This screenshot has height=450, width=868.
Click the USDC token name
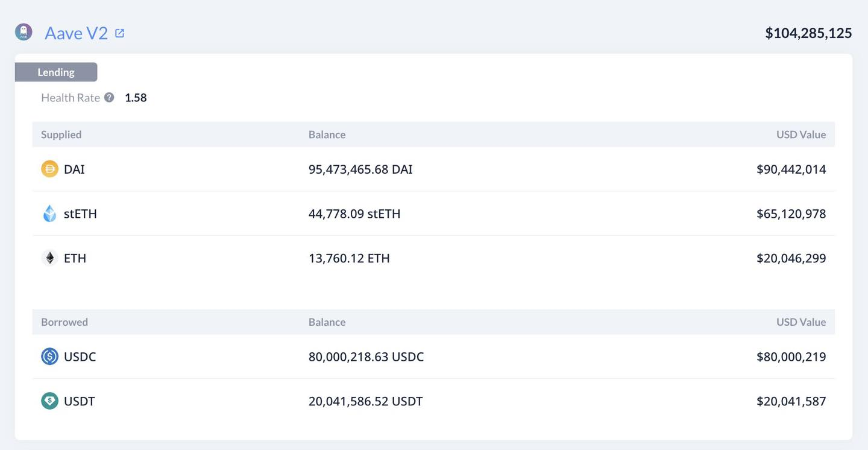[80, 357]
